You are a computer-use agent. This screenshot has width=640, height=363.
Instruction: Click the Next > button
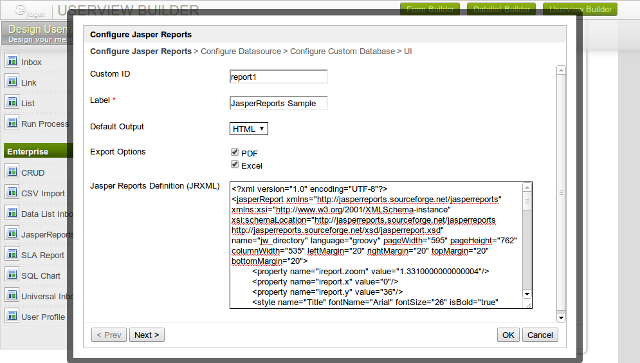pos(147,335)
